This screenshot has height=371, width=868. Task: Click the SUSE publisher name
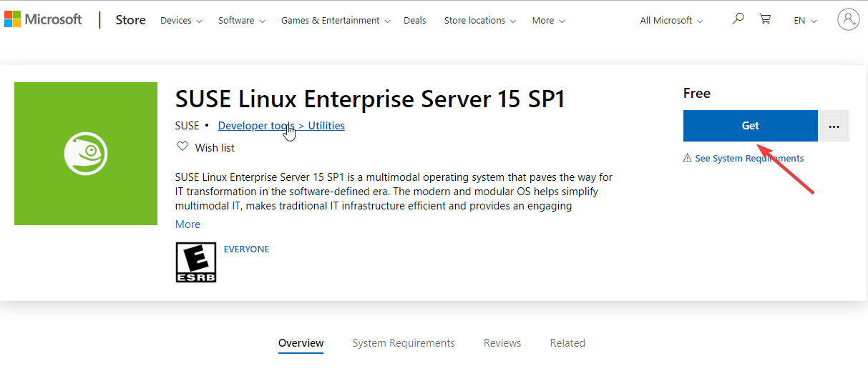pos(187,126)
